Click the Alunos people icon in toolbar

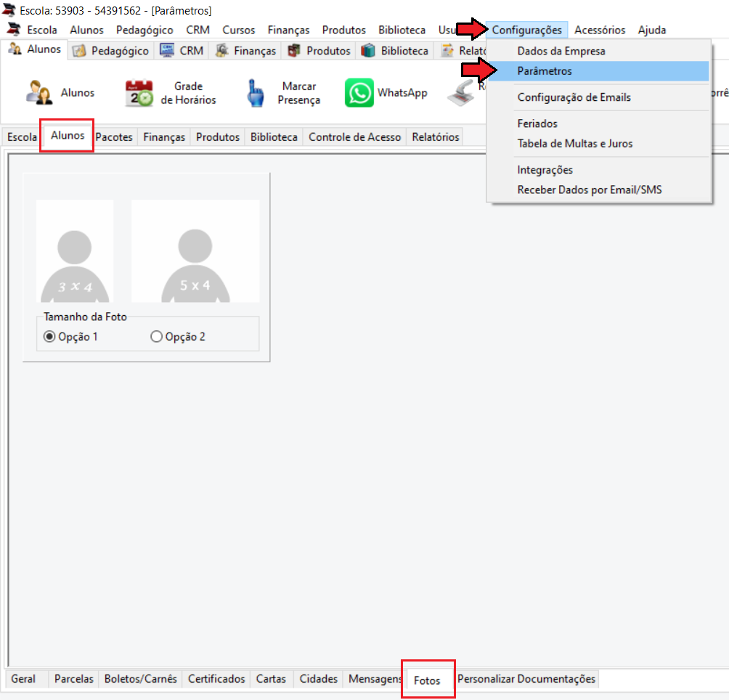39,92
